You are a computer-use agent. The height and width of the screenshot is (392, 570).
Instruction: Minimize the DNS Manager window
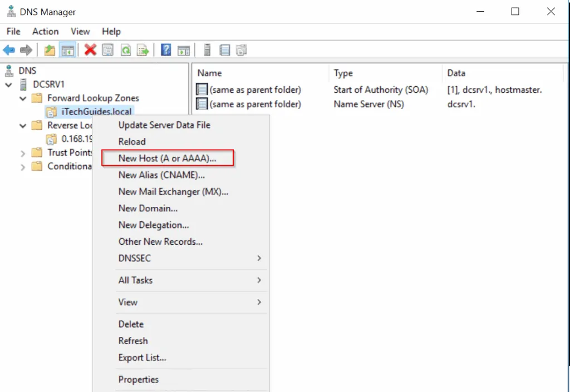pos(480,12)
